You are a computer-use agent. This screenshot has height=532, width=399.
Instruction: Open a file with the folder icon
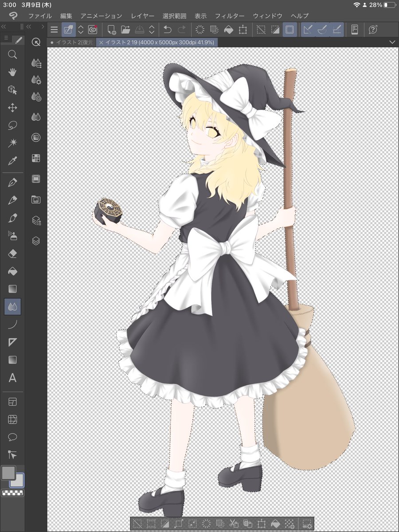click(125, 30)
